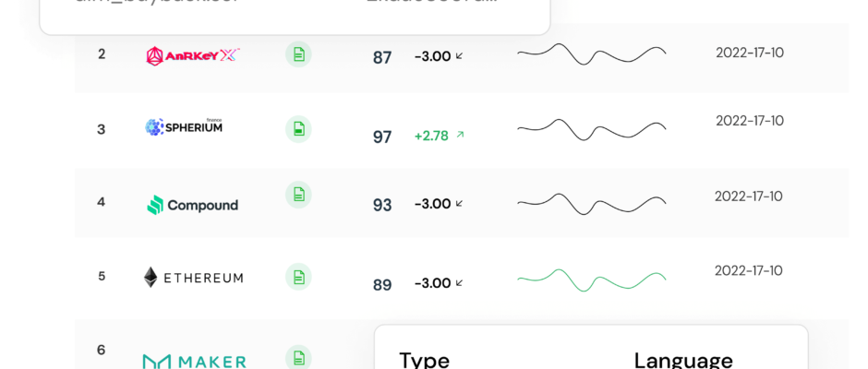The image size is (868, 369).
Task: Click the green upward arrow beside +2.78
Action: (x=460, y=135)
